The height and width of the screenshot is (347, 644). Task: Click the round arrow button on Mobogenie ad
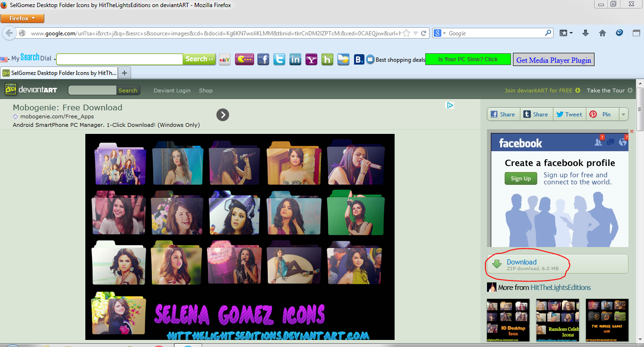[223, 115]
